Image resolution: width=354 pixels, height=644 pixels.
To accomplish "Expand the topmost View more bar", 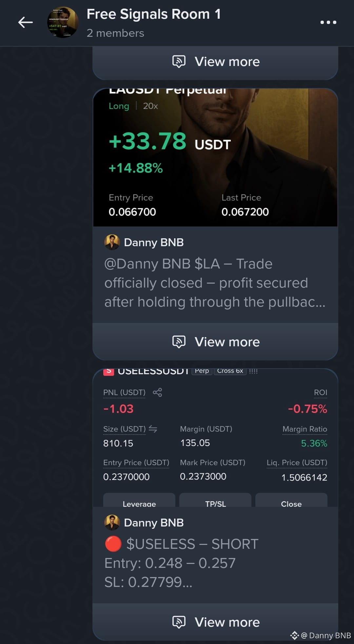I will tap(215, 62).
